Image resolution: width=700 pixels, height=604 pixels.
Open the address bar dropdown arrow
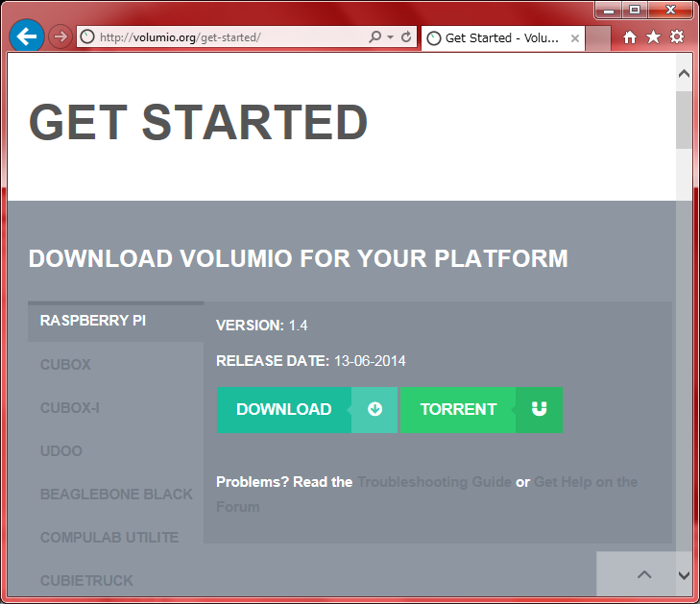(x=390, y=37)
